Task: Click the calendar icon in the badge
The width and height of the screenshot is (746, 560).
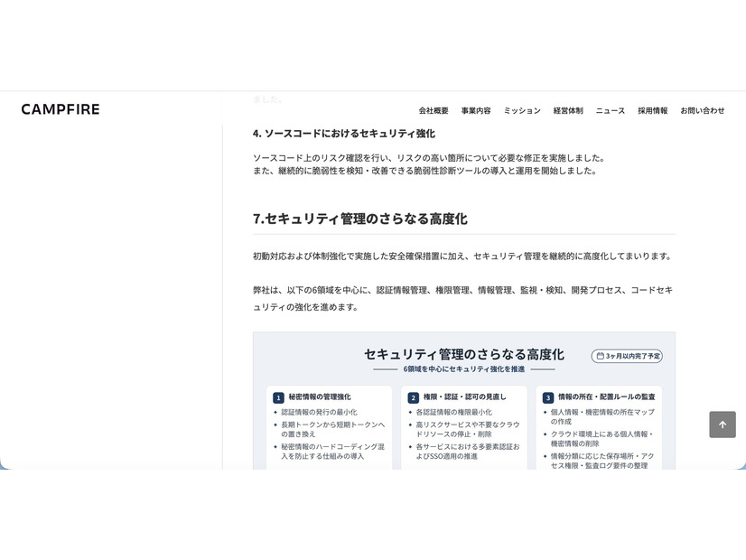Action: tap(600, 356)
